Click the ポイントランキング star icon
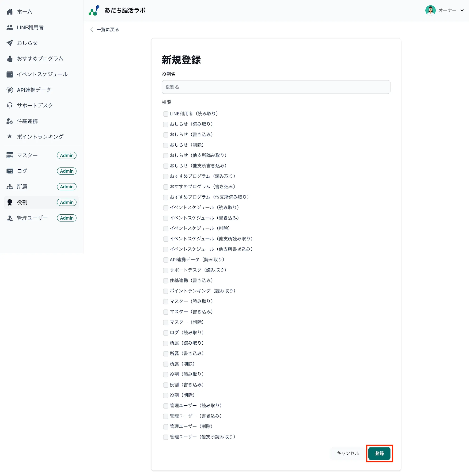Viewport: 469px width, 476px height. click(10, 137)
